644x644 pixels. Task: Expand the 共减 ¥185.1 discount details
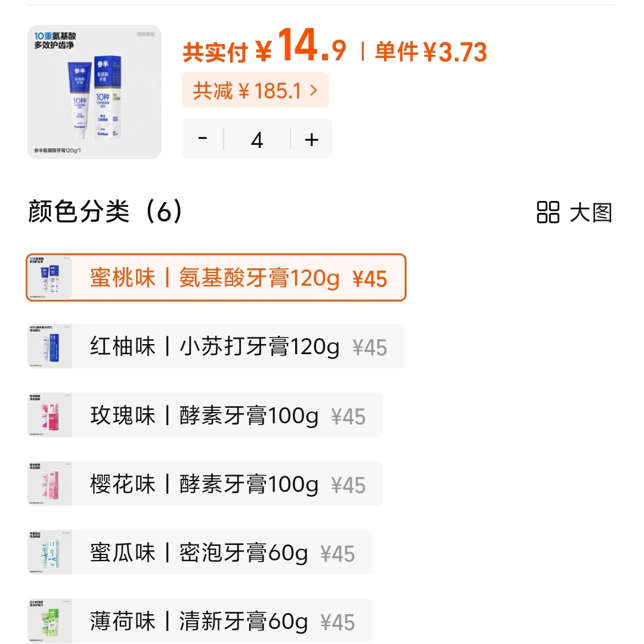click(x=255, y=91)
